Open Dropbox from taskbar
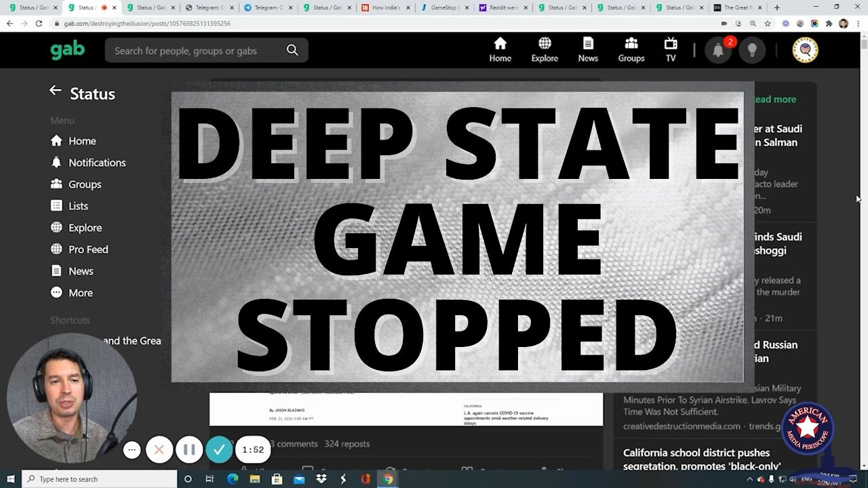Image resolution: width=868 pixels, height=488 pixels. [321, 479]
